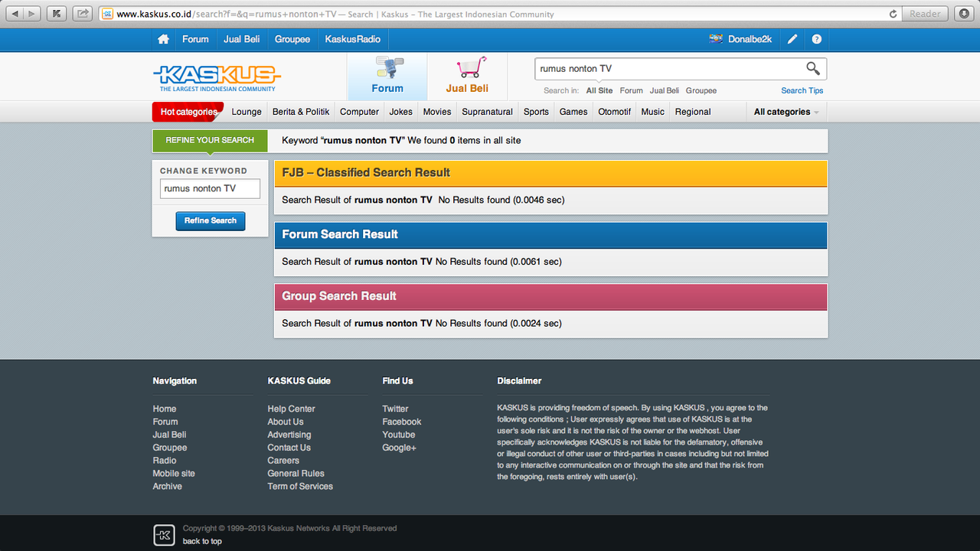Screen dimensions: 980x551
Task: Open footer Archive link
Action: (167, 487)
